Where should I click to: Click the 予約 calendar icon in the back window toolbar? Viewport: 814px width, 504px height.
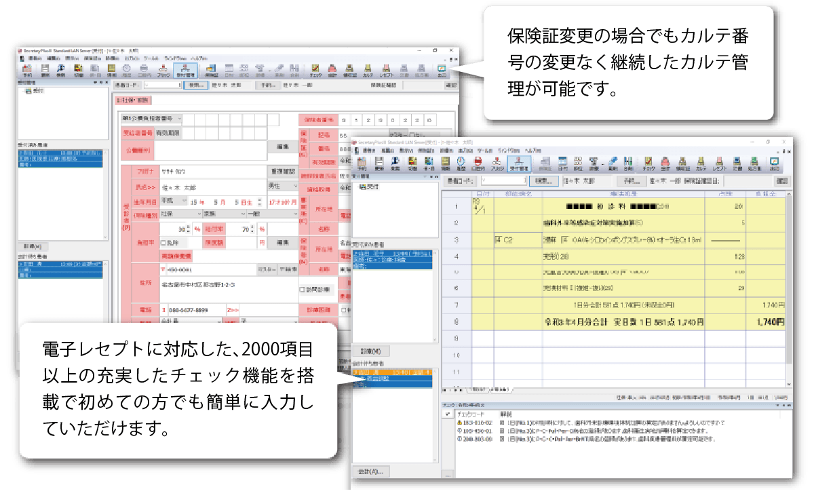28,69
